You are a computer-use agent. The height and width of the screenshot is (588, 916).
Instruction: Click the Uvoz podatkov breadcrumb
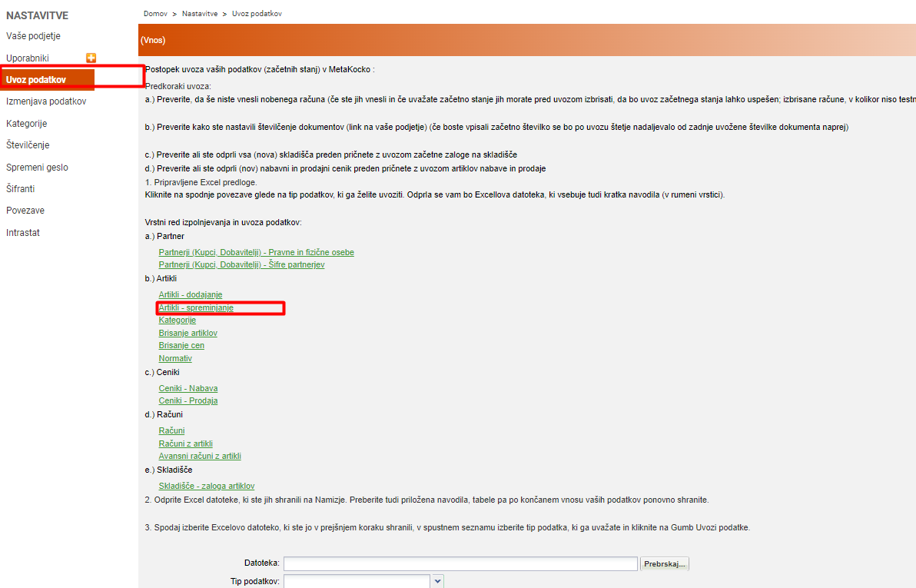(257, 13)
